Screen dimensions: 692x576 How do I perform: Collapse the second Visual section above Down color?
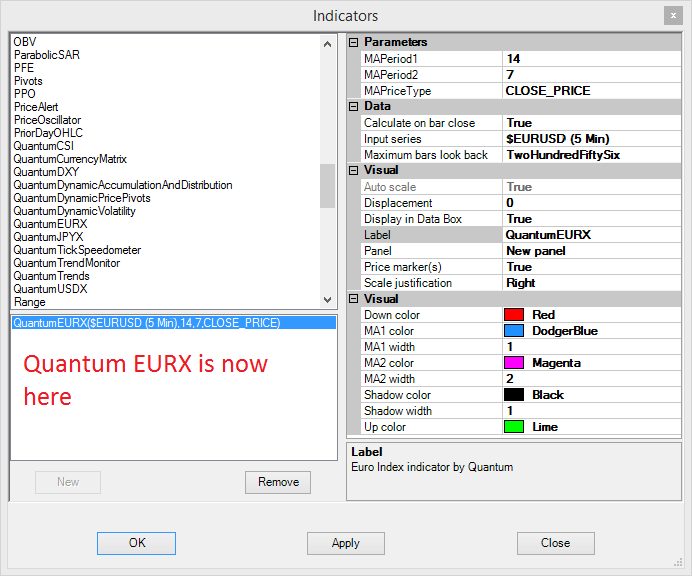pos(354,299)
